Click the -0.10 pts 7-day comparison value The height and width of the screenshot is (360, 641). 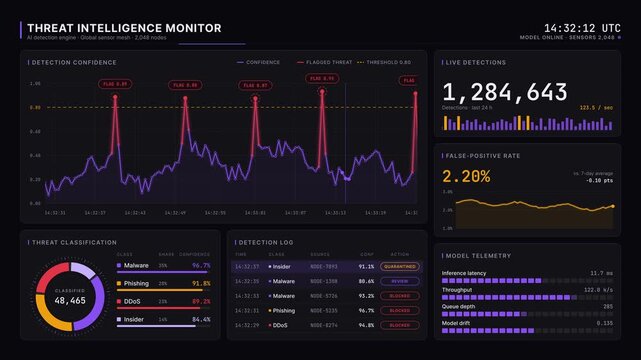coord(599,180)
